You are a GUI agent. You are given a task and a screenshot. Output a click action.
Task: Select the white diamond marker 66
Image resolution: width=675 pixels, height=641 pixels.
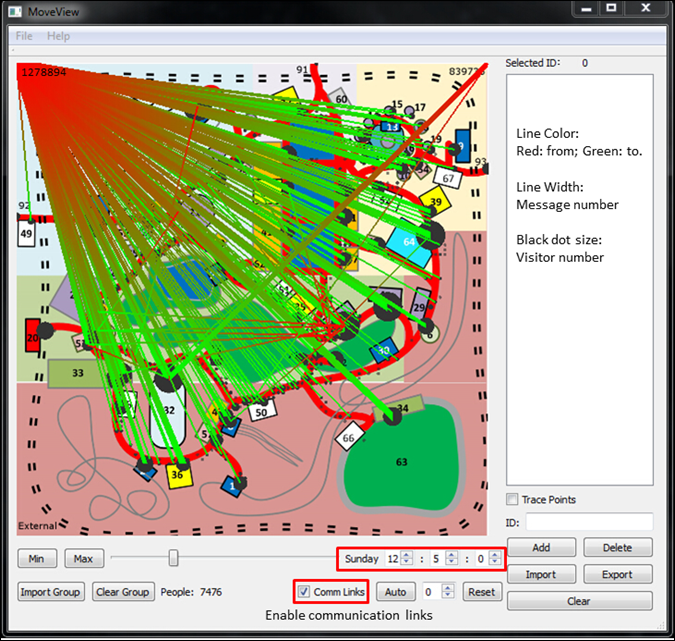pyautogui.click(x=349, y=438)
